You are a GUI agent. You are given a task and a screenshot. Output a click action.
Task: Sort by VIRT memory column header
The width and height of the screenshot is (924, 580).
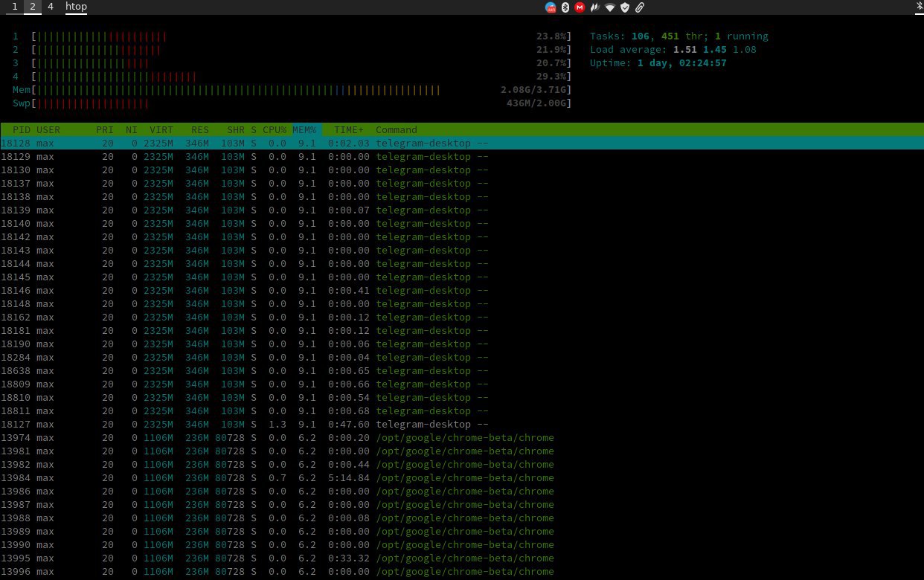coord(161,129)
